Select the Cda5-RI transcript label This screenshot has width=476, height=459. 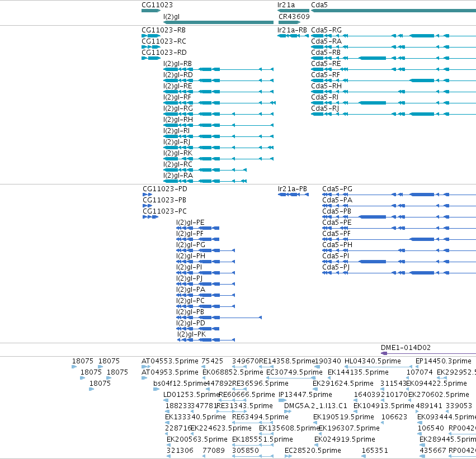pos(325,97)
